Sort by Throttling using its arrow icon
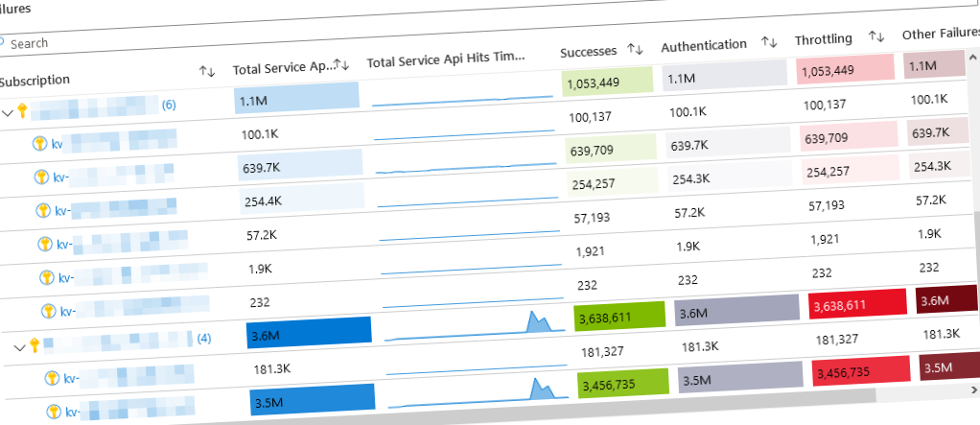This screenshot has width=980, height=425. pyautogui.click(x=875, y=36)
